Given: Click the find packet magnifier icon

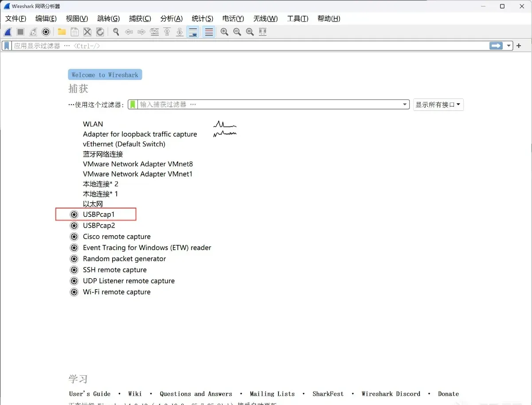Looking at the screenshot, I should point(116,32).
